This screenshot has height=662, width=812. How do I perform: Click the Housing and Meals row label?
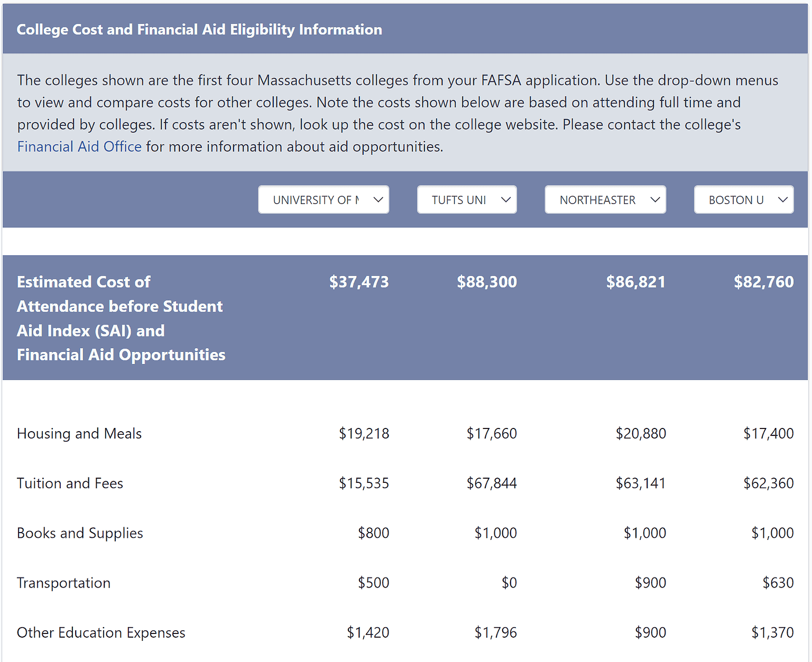click(x=79, y=433)
